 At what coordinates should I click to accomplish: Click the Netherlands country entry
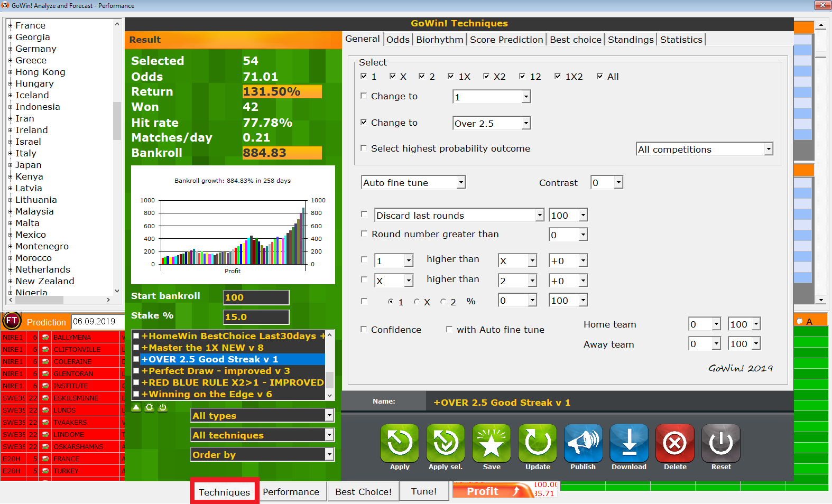[43, 269]
